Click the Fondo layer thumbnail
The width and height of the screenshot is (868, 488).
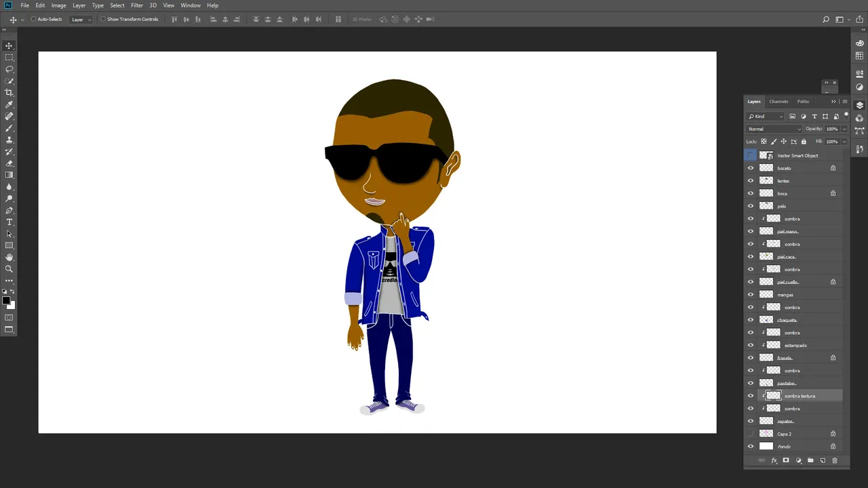(766, 447)
